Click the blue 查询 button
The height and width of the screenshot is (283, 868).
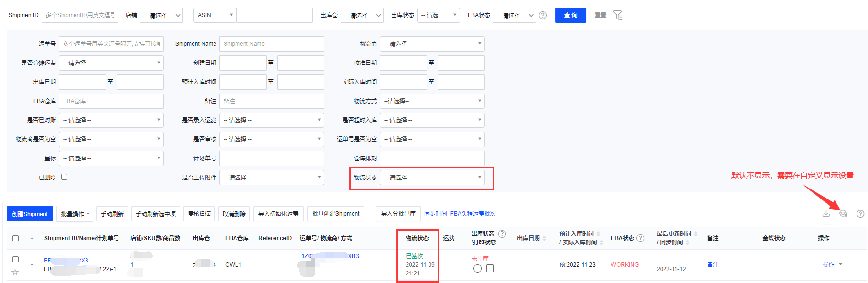570,15
